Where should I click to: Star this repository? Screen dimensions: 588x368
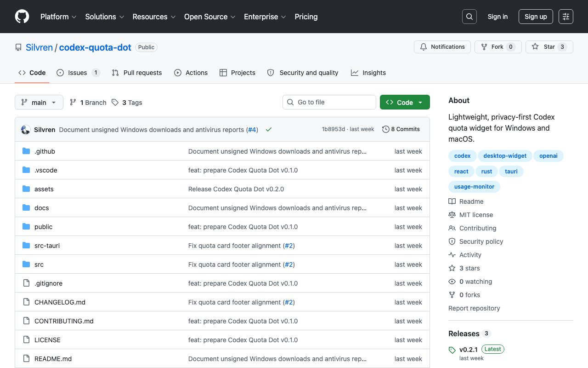(x=549, y=47)
